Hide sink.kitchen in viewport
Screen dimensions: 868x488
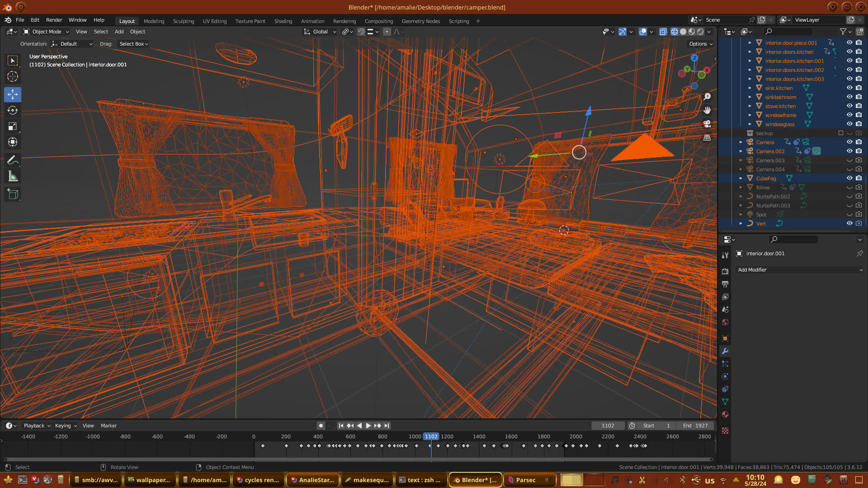tap(849, 88)
